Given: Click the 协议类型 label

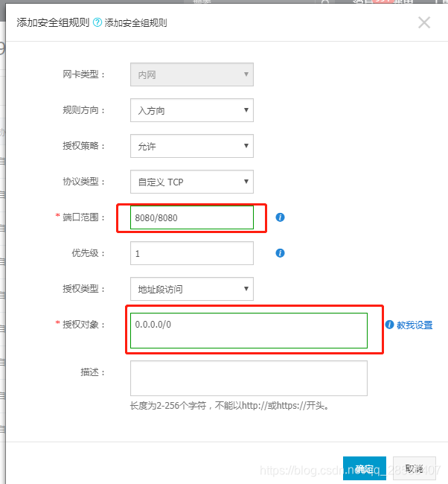Looking at the screenshot, I should [x=83, y=182].
